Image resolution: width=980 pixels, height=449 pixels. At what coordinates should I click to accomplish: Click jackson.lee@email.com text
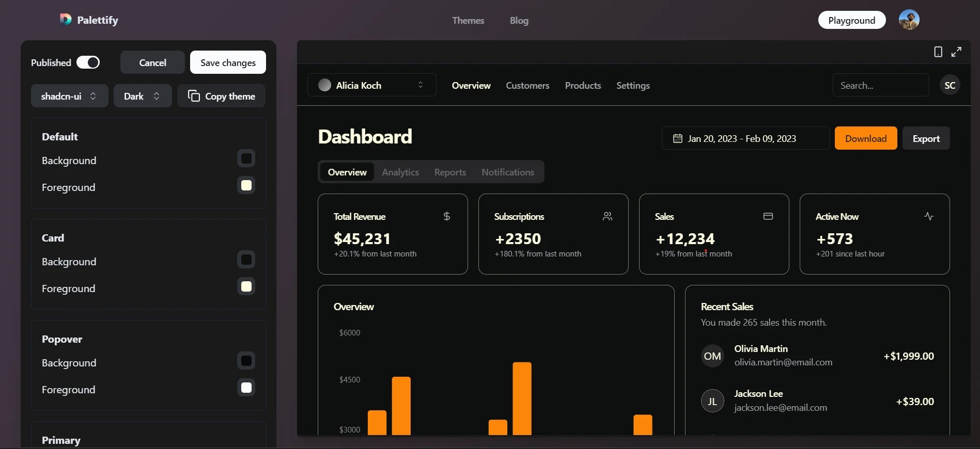tap(781, 408)
